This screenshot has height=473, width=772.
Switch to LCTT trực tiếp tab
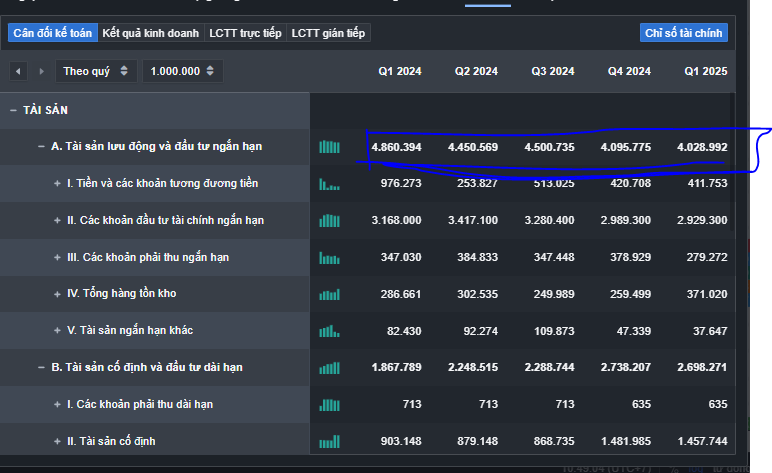(x=245, y=33)
